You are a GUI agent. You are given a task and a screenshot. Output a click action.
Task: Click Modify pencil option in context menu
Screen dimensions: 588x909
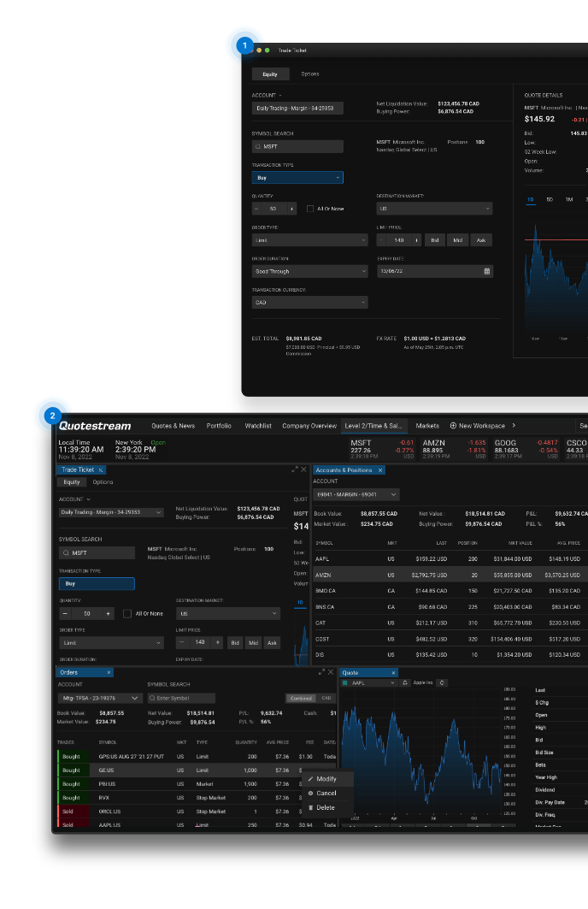coord(326,779)
